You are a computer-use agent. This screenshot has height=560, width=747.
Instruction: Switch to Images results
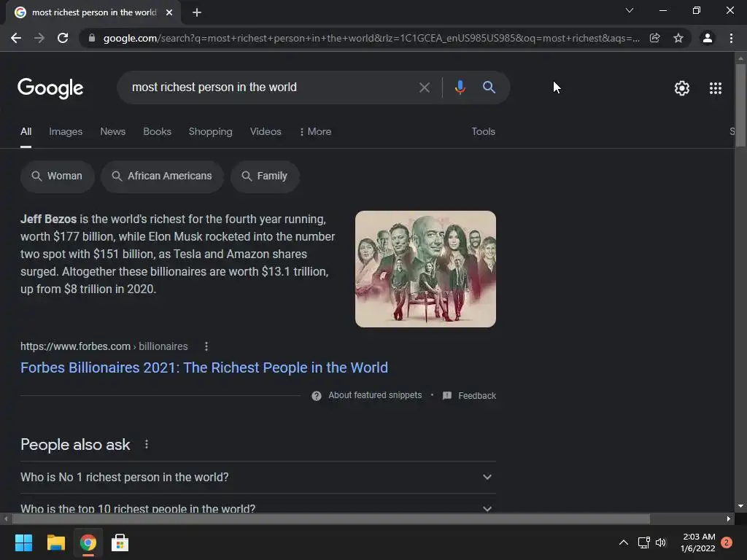pos(66,131)
